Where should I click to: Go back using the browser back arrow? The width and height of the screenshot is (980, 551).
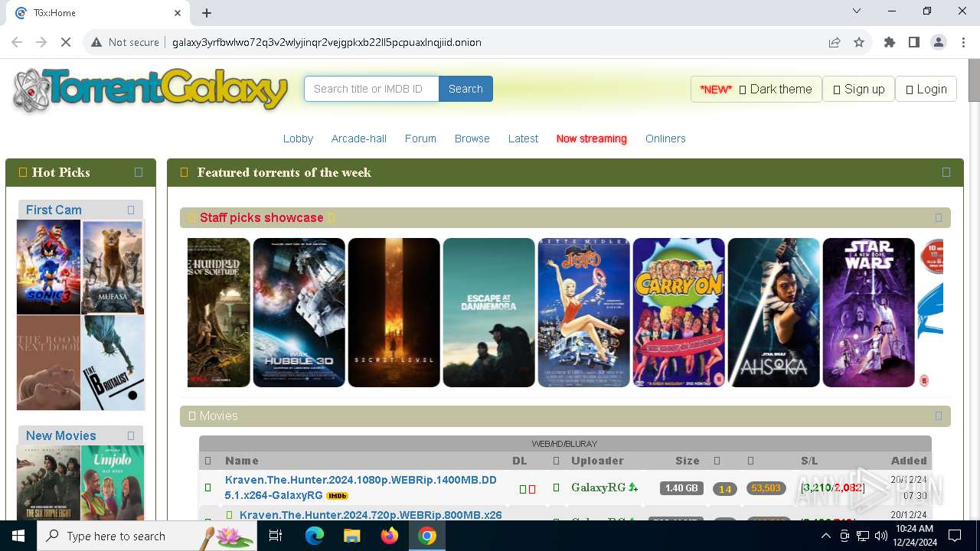(17, 42)
